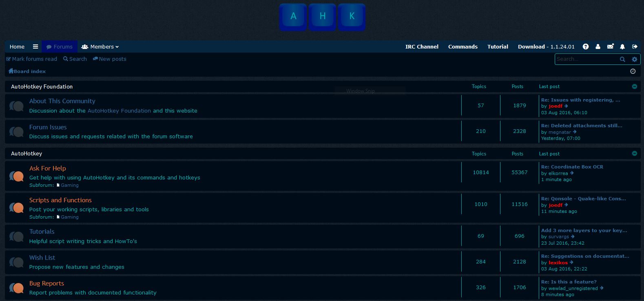This screenshot has height=301, width=644.
Task: Collapse the AutoHotkey category section
Action: [634, 153]
